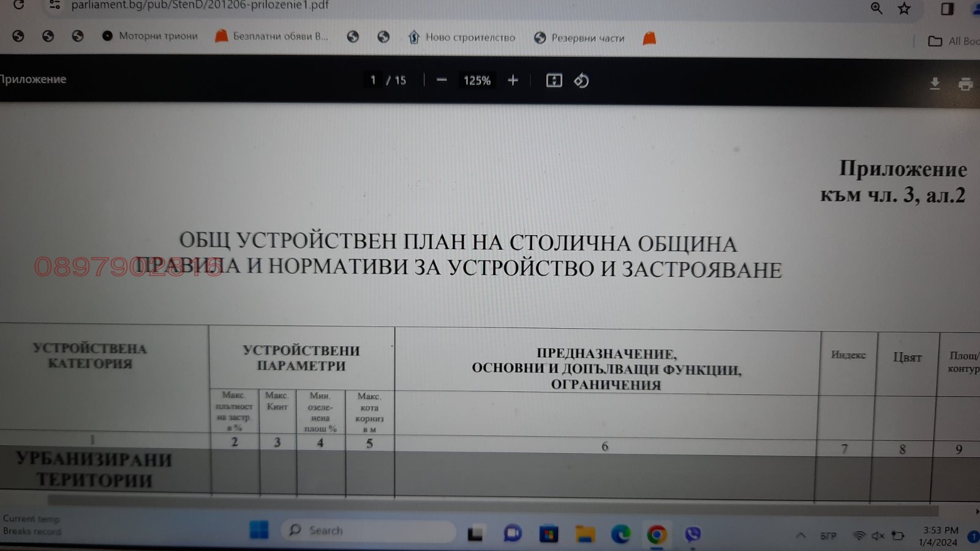Print the open PDF document
Viewport: 980px width, 551px height.
pyautogui.click(x=965, y=84)
